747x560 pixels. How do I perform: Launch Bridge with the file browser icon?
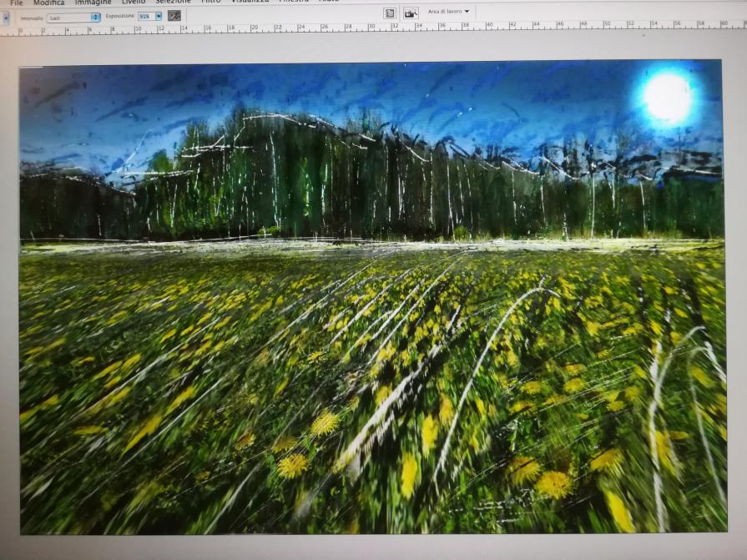pos(410,13)
